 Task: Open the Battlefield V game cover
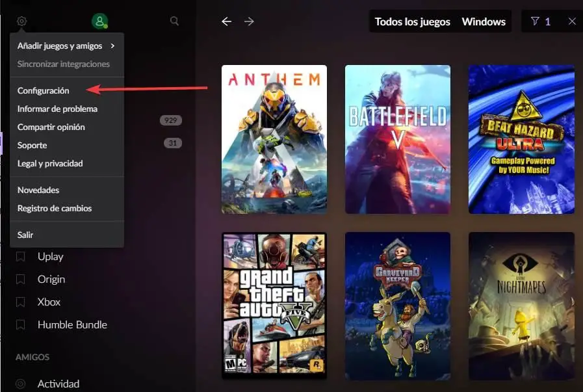[398, 140]
